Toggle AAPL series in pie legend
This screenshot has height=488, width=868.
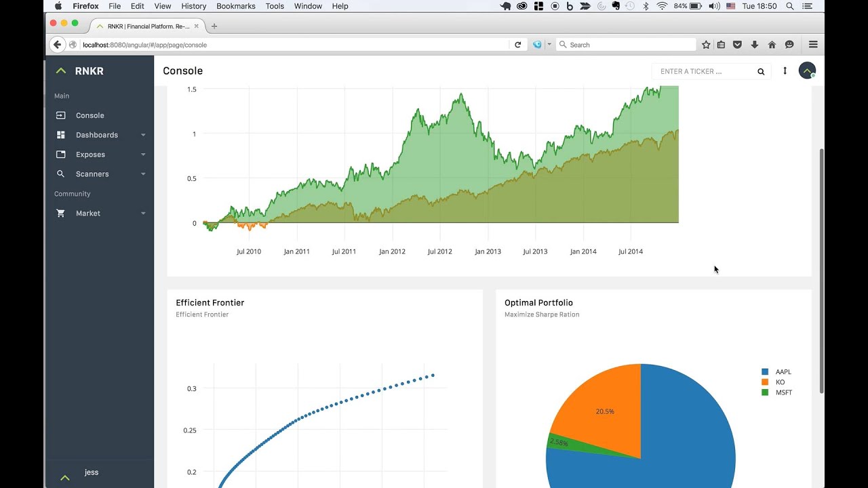tap(776, 372)
